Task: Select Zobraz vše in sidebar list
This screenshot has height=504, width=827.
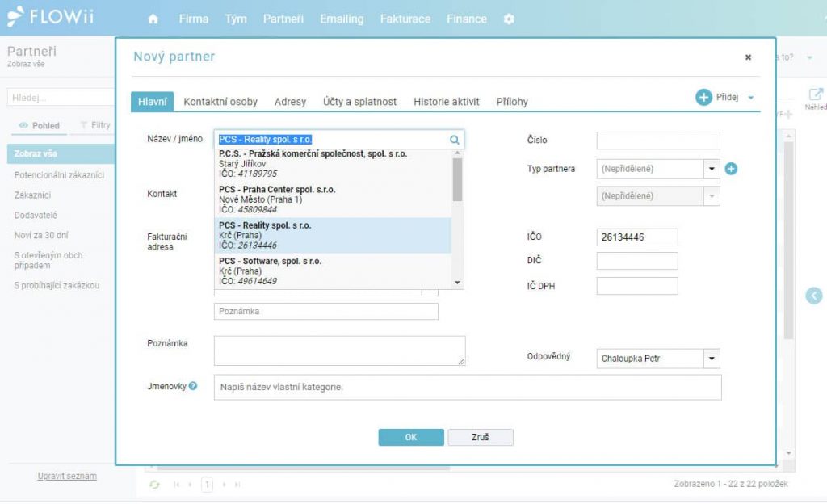Action: [61, 154]
